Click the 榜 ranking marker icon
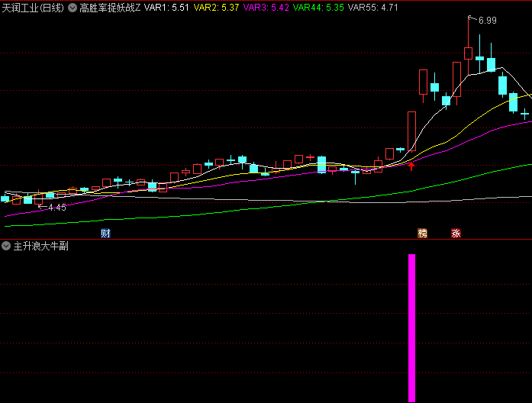Viewport: 532px width, 403px height. coord(422,234)
